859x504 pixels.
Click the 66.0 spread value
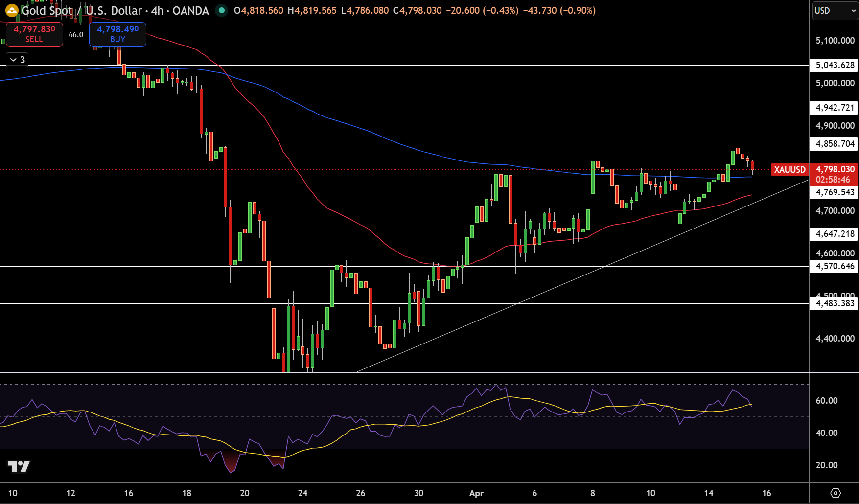click(x=76, y=35)
